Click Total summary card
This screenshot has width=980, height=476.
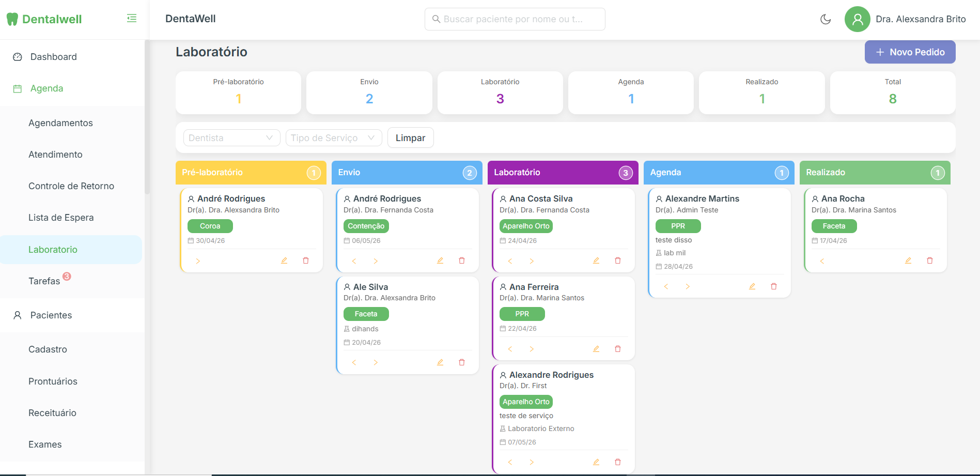click(893, 93)
